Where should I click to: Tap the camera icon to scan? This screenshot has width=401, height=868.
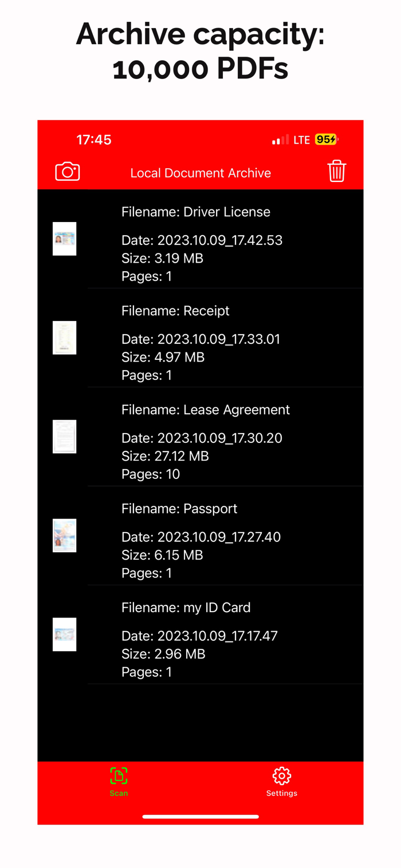[68, 172]
